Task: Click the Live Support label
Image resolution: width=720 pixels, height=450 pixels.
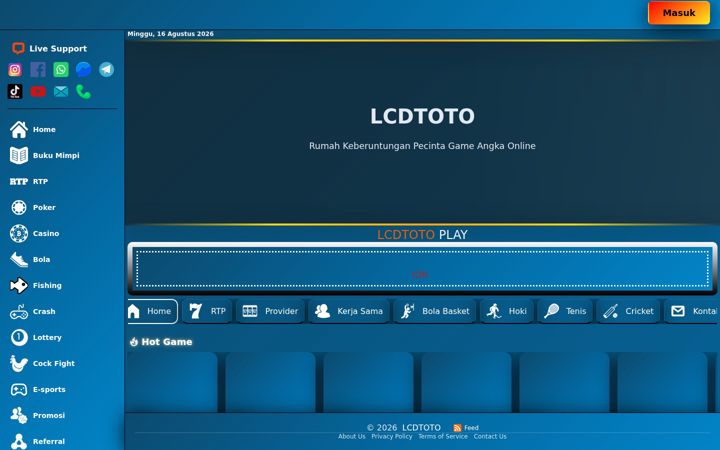Action: click(x=58, y=49)
